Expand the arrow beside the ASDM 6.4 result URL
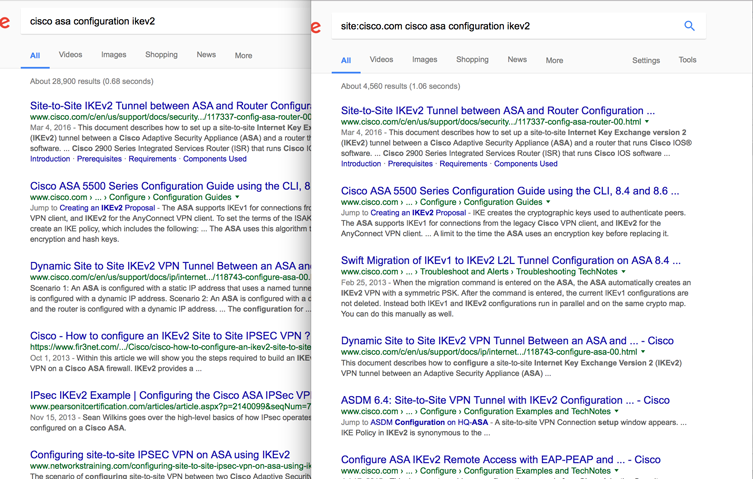 coord(619,411)
